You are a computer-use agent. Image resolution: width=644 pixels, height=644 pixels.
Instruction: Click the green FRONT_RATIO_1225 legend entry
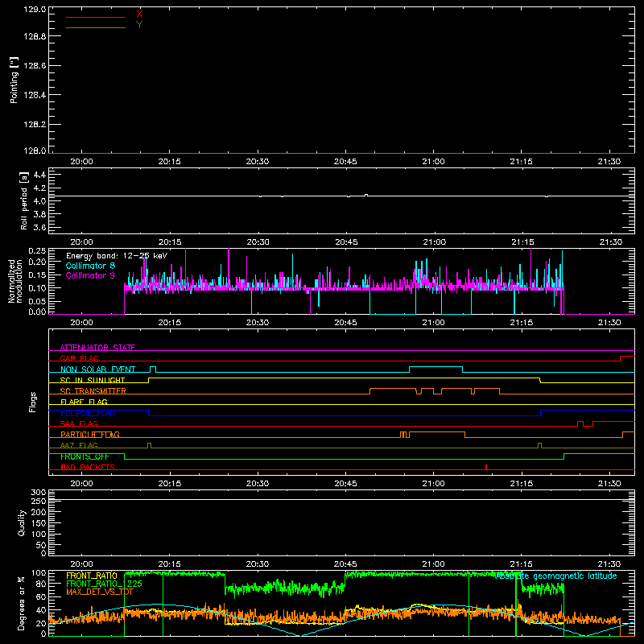click(104, 584)
